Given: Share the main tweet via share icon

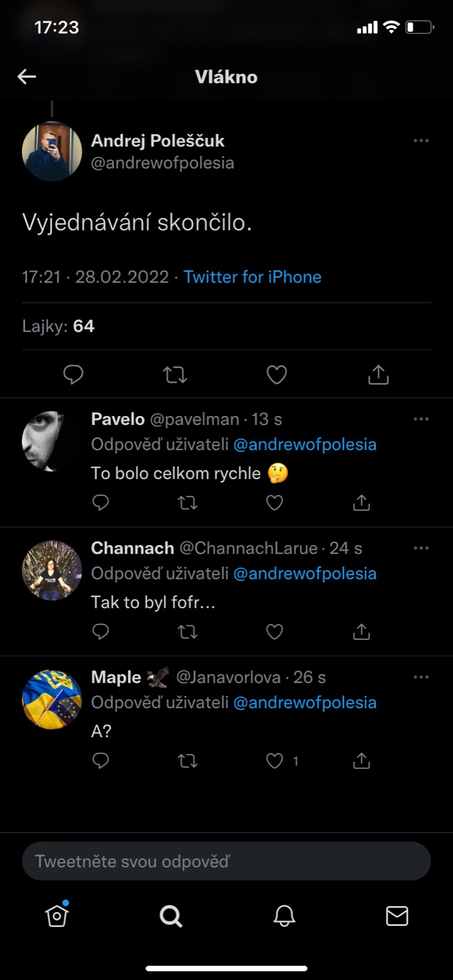Looking at the screenshot, I should coord(378,374).
